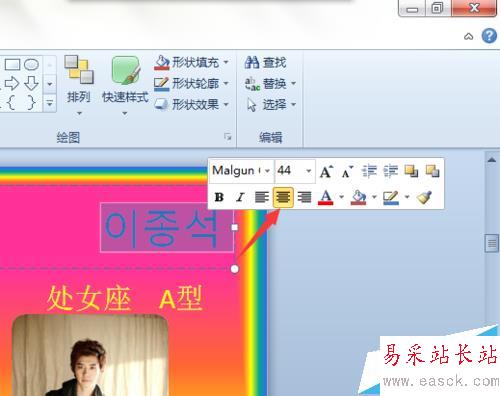Expand the shapes gallery more button
Viewport: 500px width, 396px height.
pos(50,103)
